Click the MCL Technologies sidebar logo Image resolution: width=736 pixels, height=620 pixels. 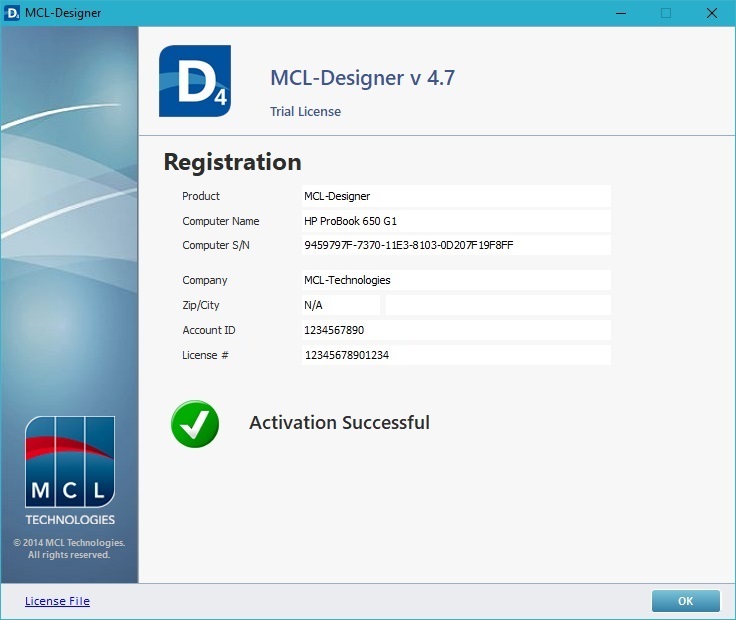pyautogui.click(x=70, y=470)
